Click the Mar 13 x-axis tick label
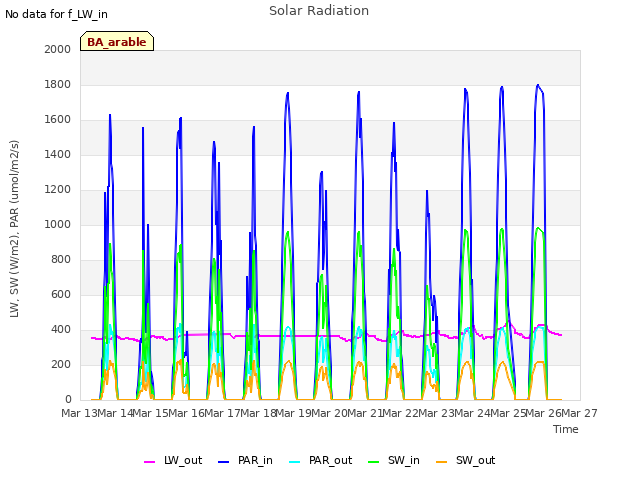Screen dimensions: 640x480 coord(79,413)
